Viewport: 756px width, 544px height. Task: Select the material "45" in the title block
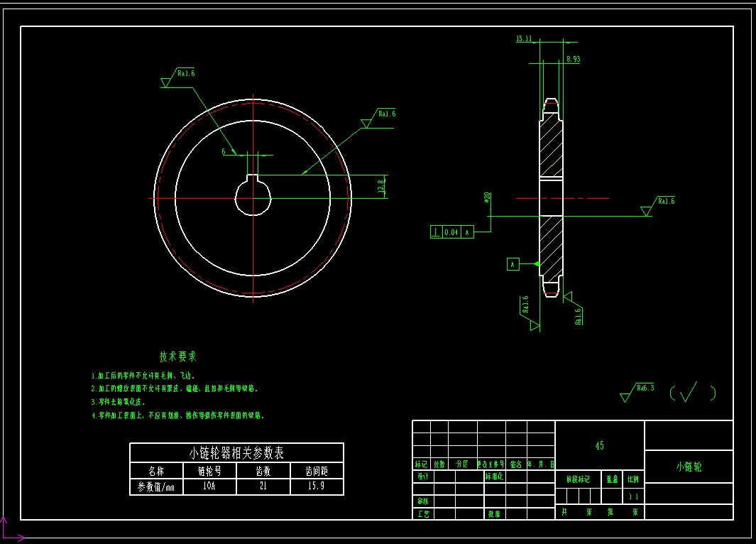[600, 445]
